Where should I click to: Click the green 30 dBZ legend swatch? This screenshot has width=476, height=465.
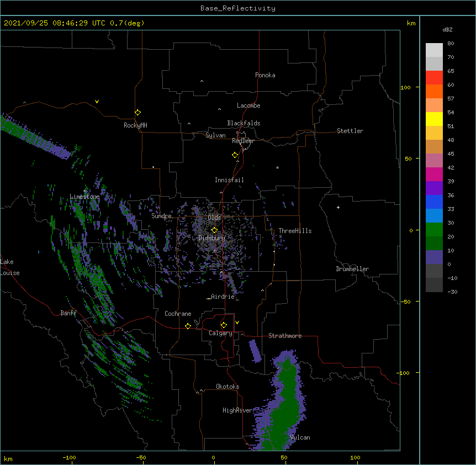pos(434,230)
